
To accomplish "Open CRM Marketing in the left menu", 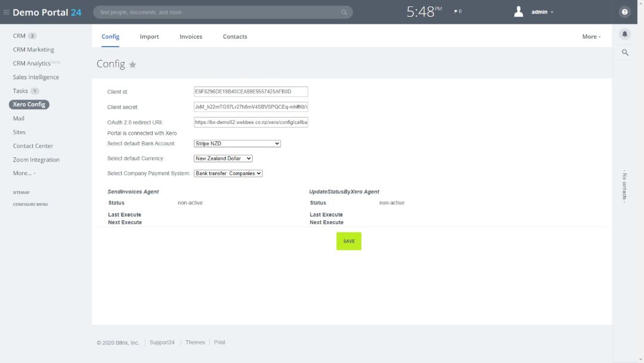I will (33, 49).
